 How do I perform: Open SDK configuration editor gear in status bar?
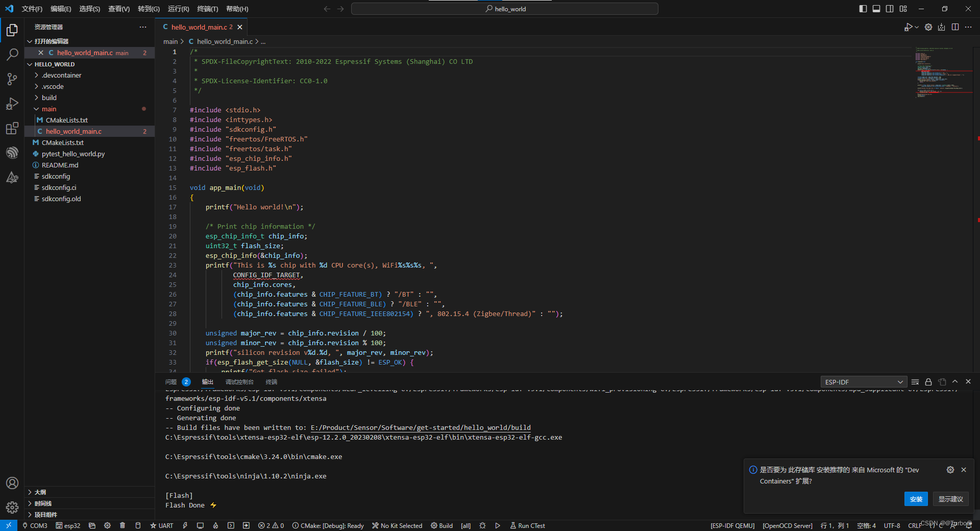click(107, 525)
